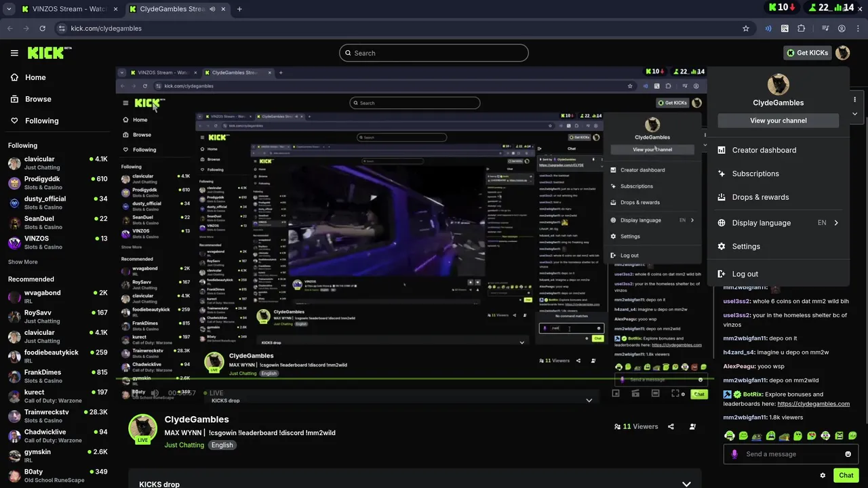Click the Send a message input
Image resolution: width=868 pixels, height=488 pixels.
coord(790,454)
